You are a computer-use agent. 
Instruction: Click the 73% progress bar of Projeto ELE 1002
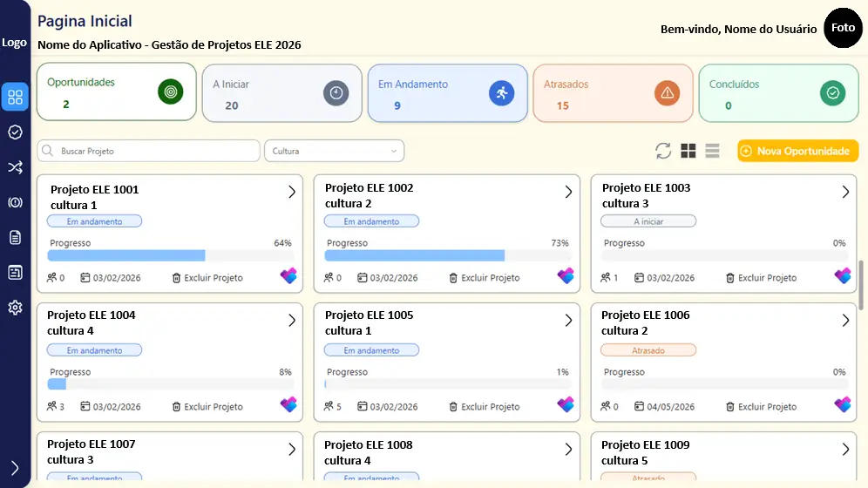[448, 255]
